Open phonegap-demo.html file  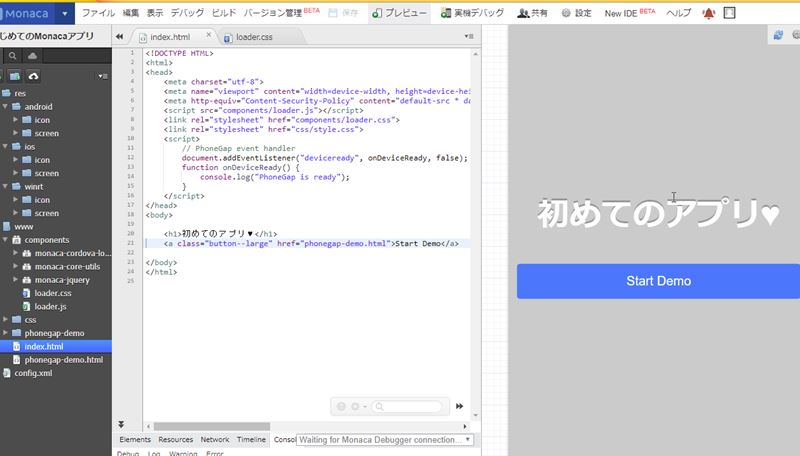tap(63, 360)
